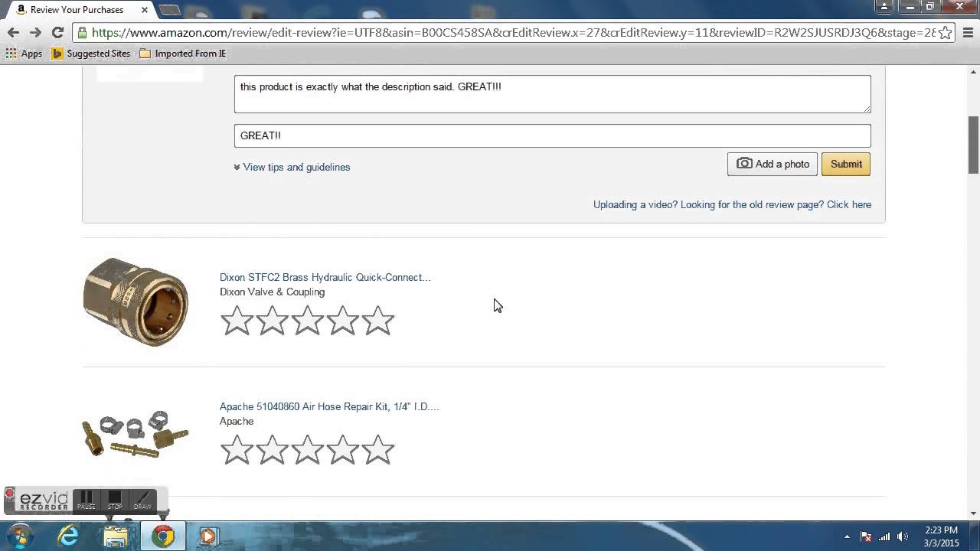Rate Dixon coupling one star
The image size is (980, 551).
click(x=237, y=321)
